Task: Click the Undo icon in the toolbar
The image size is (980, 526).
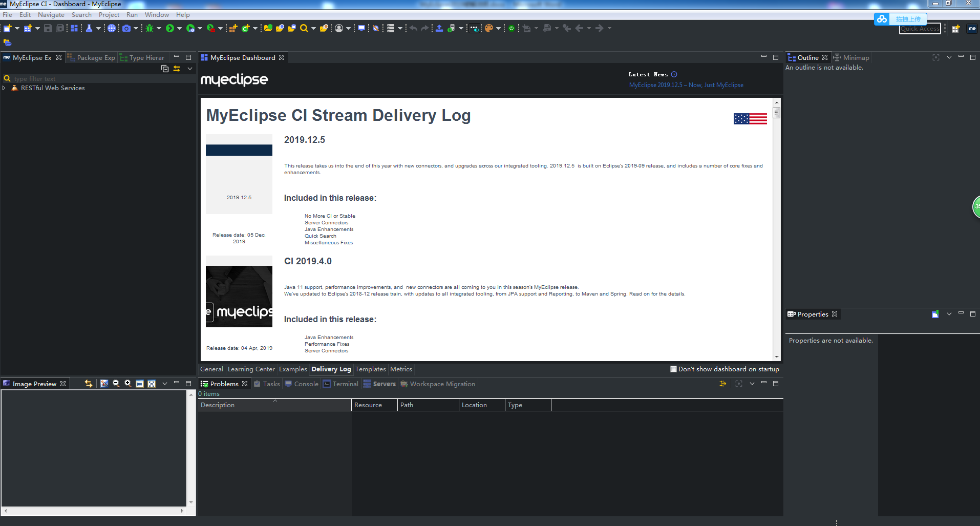Action: click(413, 28)
